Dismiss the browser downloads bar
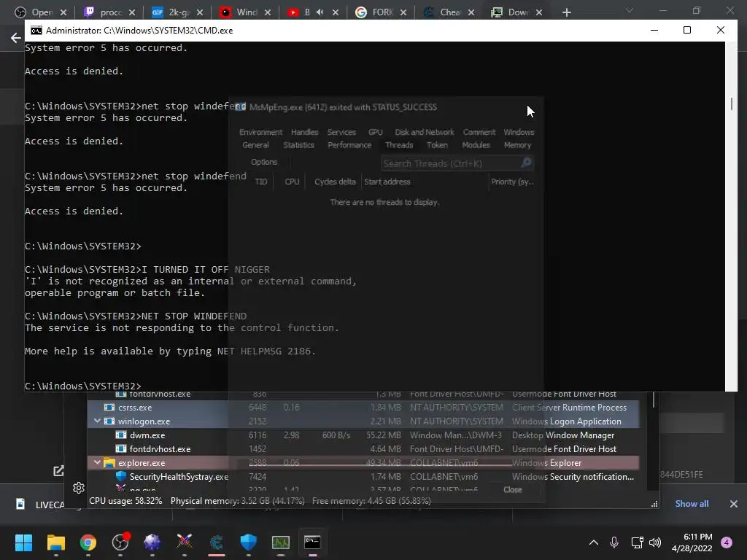747x560 pixels. (x=734, y=504)
